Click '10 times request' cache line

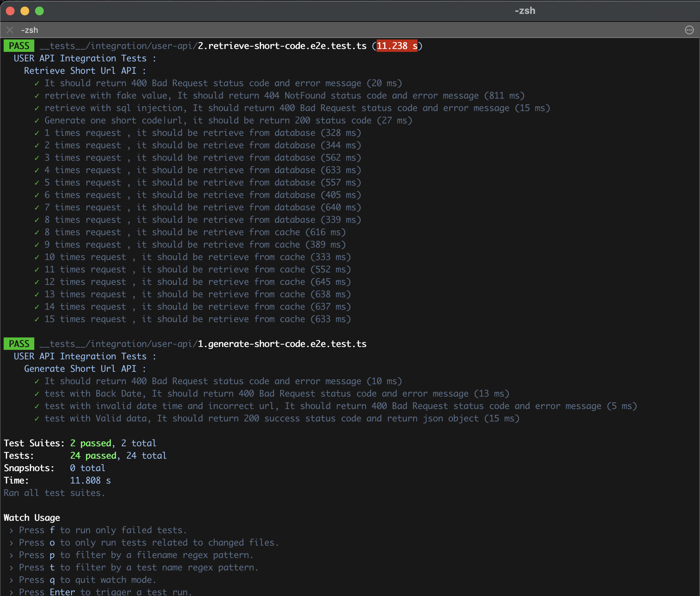tap(193, 257)
